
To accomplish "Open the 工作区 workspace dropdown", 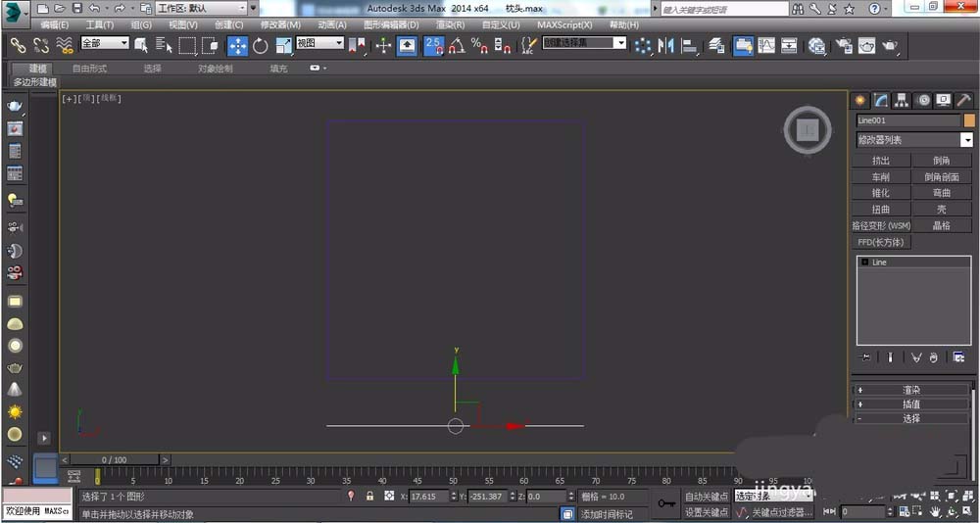I will [x=201, y=8].
